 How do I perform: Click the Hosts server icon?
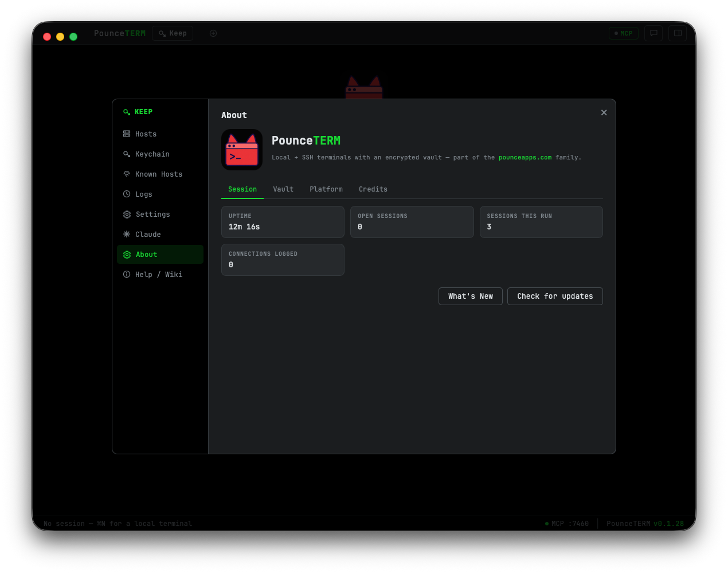127,134
